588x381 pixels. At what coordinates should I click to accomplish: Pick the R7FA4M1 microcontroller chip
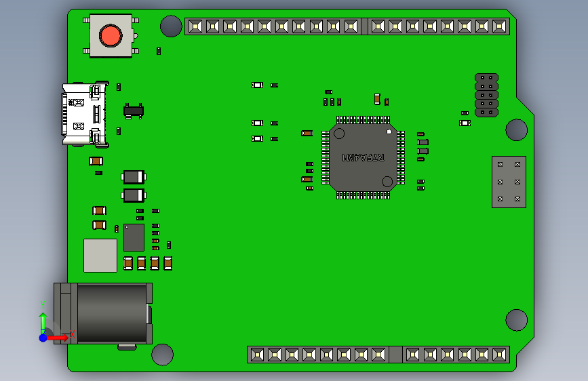click(x=363, y=157)
